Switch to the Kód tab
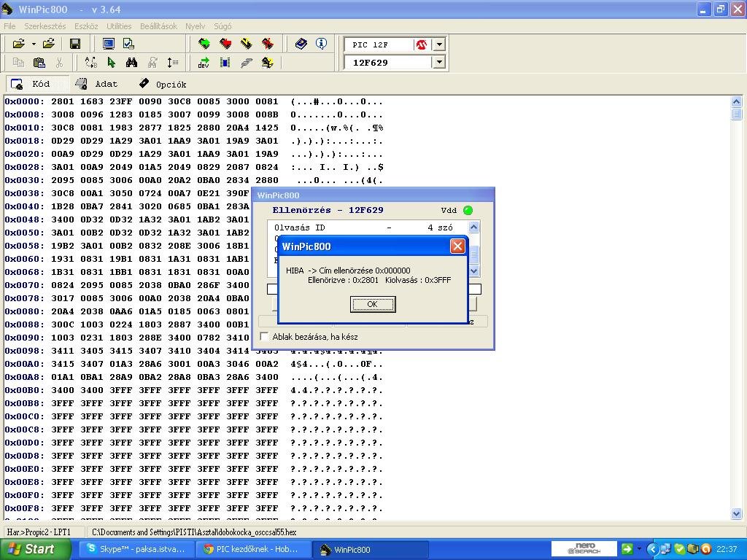Image resolution: width=747 pixels, height=560 pixels. point(37,84)
